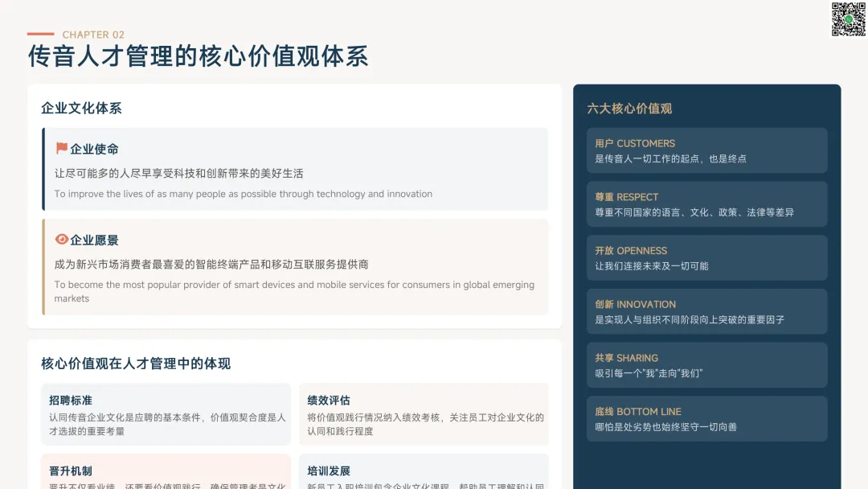Click the text 哪怕是处劣势也始终坚守一切向善
The width and height of the screenshot is (868, 489).
(x=666, y=428)
